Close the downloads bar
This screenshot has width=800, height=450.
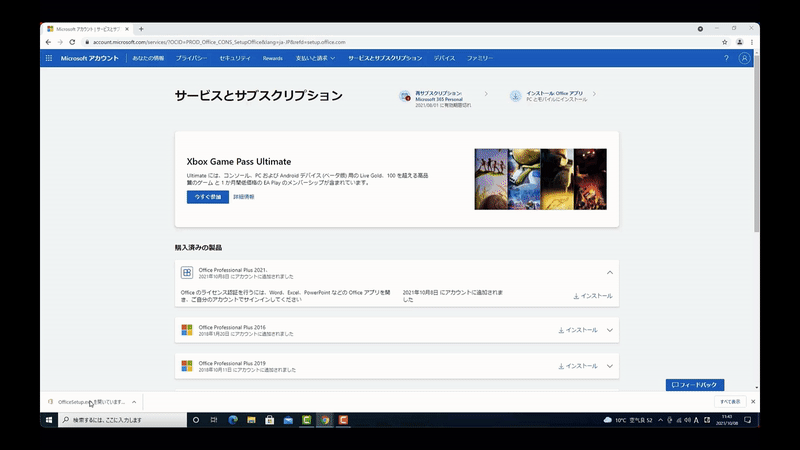[753, 402]
